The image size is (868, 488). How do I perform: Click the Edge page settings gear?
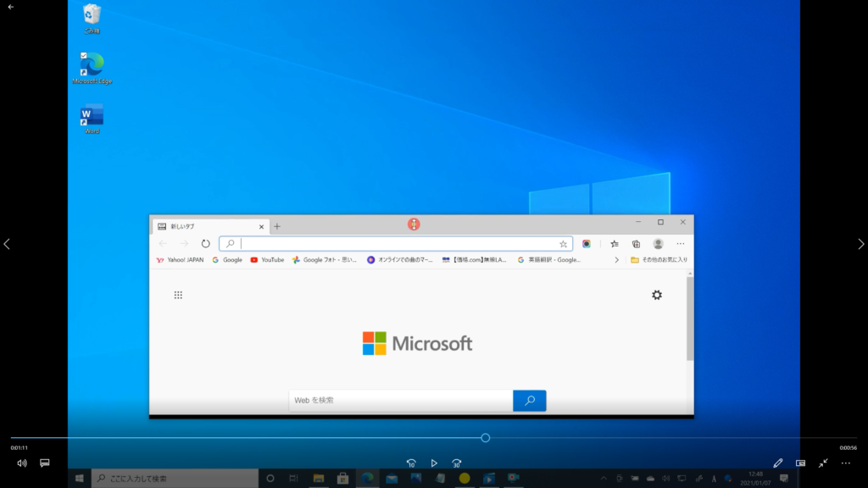[x=657, y=295]
